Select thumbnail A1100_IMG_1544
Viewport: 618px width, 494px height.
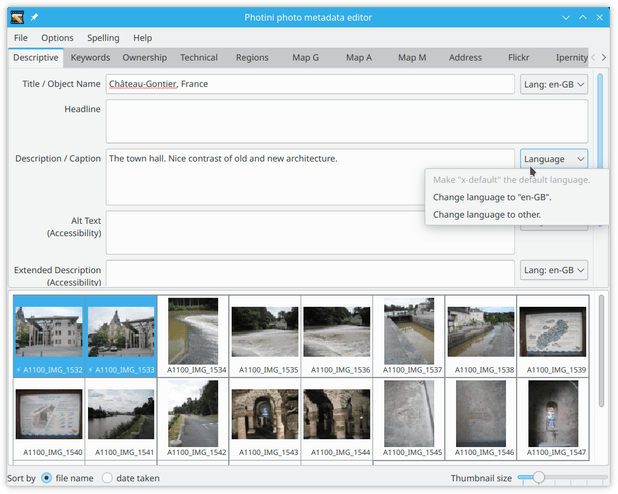pos(337,419)
